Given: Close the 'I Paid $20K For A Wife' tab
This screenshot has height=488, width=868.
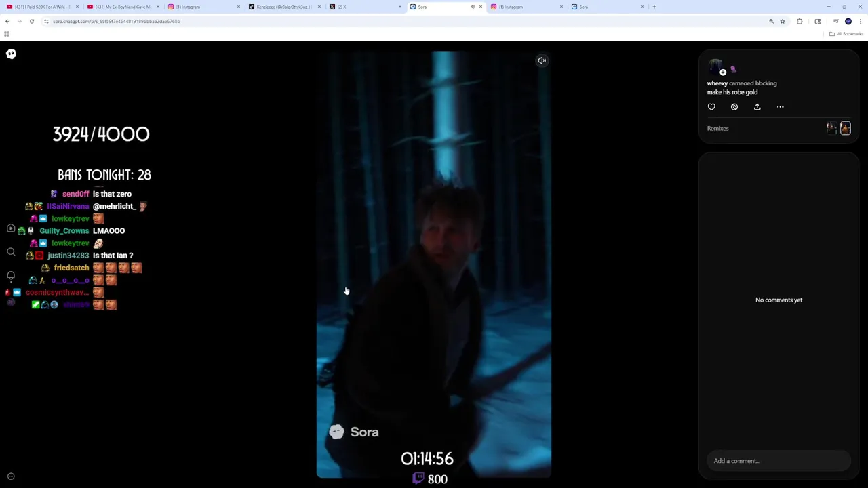Looking at the screenshot, I should pyautogui.click(x=77, y=7).
